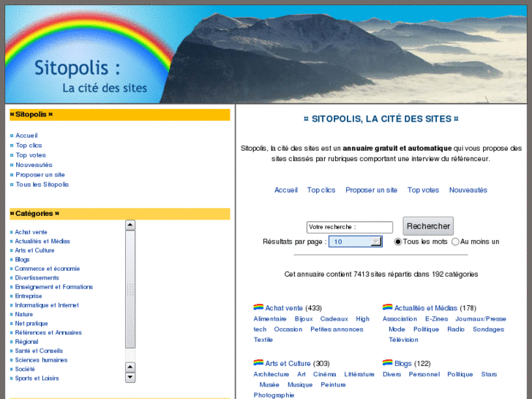This screenshot has width=532, height=399.
Task: Open Société sidebar category
Action: pyautogui.click(x=25, y=369)
